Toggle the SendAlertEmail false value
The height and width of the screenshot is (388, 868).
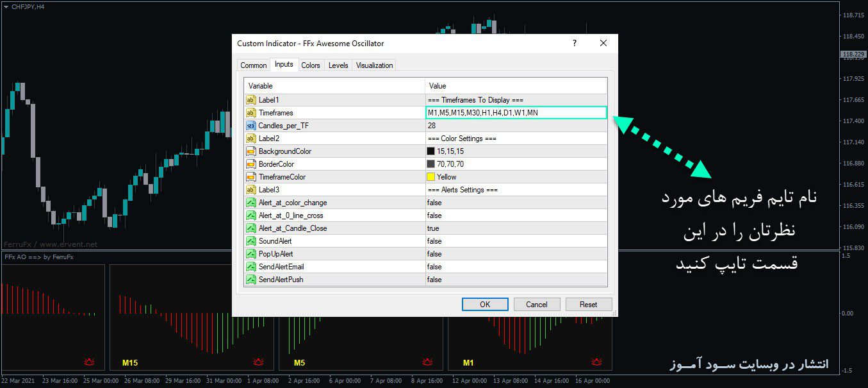516,267
